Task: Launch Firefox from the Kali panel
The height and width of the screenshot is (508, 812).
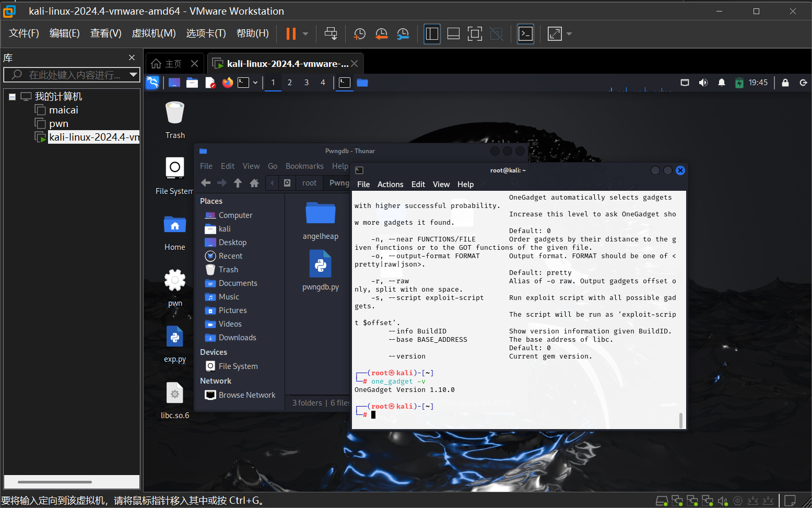Action: coord(227,83)
